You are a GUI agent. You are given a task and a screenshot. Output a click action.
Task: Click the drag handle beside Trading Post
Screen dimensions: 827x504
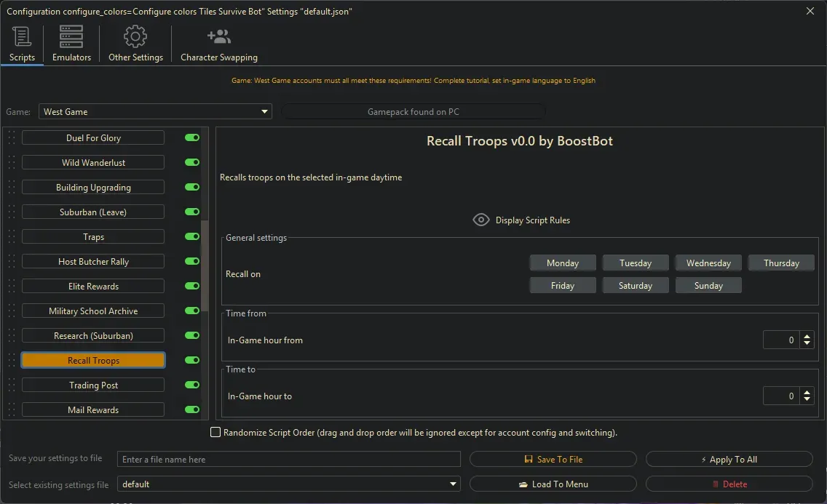coord(11,385)
